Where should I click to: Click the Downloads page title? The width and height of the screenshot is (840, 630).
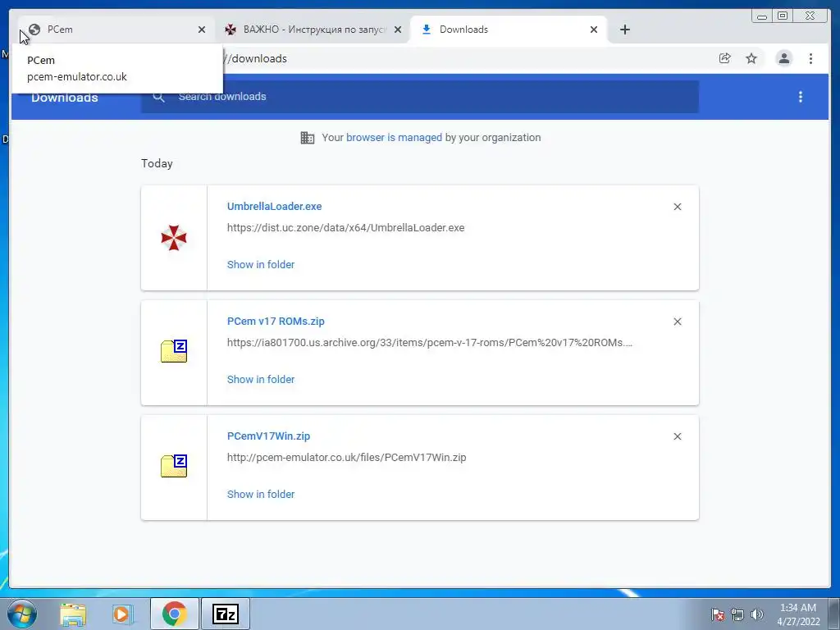tap(64, 98)
